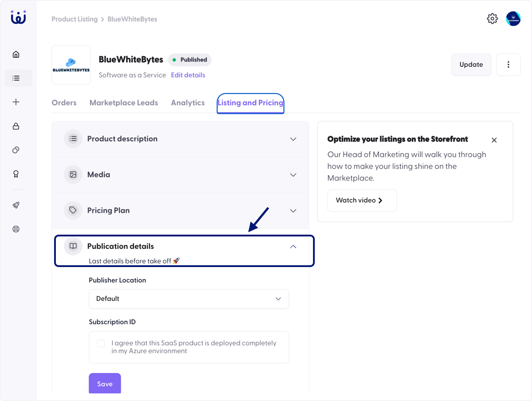Click the plus add icon in sidebar

pos(16,102)
